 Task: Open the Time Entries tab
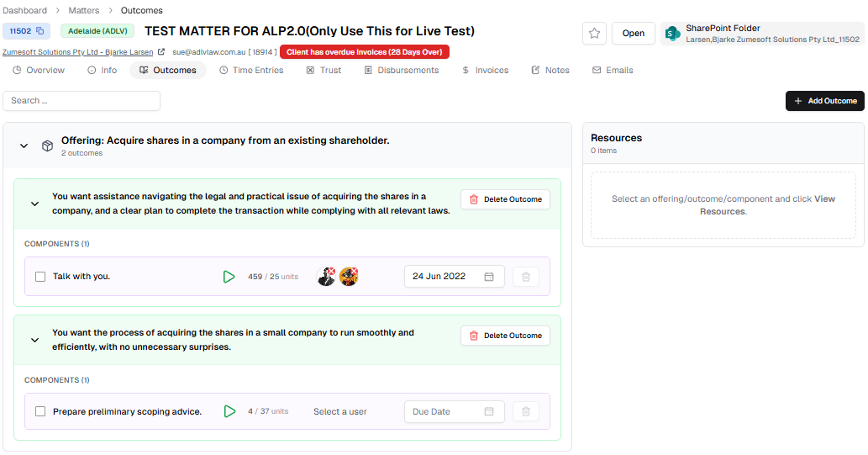[251, 71]
